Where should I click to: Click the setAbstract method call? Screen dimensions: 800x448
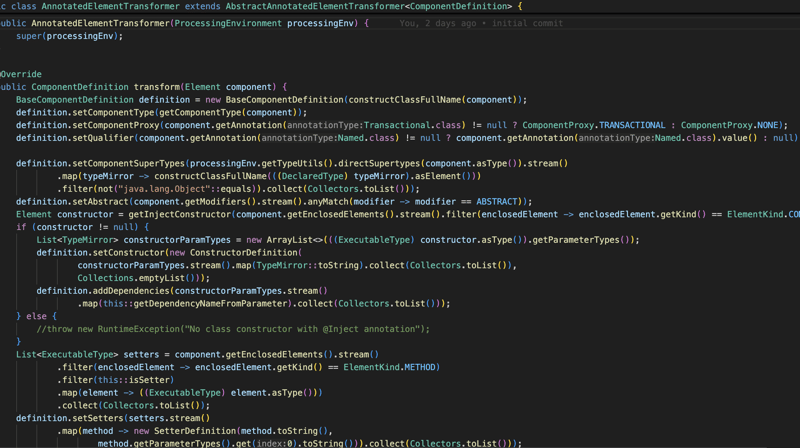99,202
